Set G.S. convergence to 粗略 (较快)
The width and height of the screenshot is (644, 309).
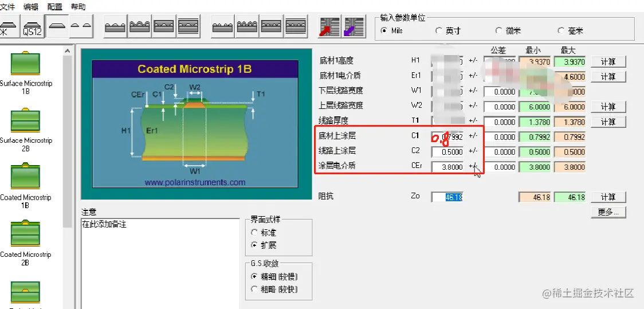point(274,290)
